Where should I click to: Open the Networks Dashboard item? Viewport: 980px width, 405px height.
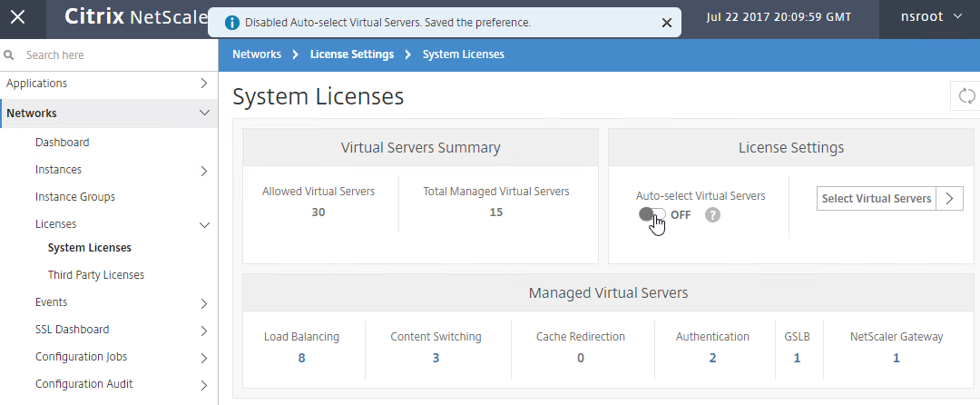(62, 143)
